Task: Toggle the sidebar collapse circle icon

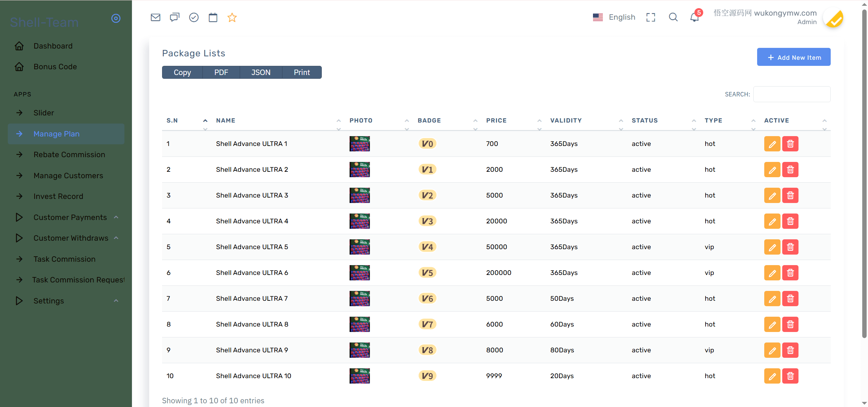Action: coord(116,18)
